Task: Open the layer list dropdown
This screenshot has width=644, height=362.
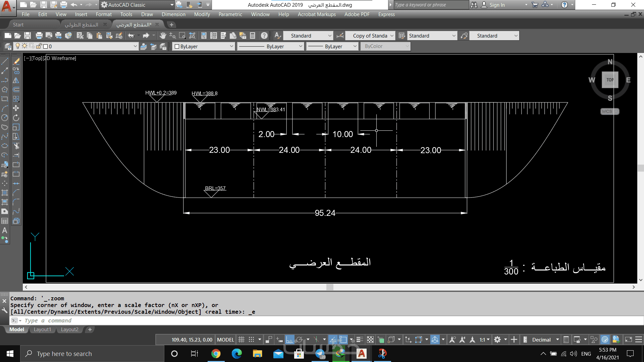Action: tap(135, 46)
